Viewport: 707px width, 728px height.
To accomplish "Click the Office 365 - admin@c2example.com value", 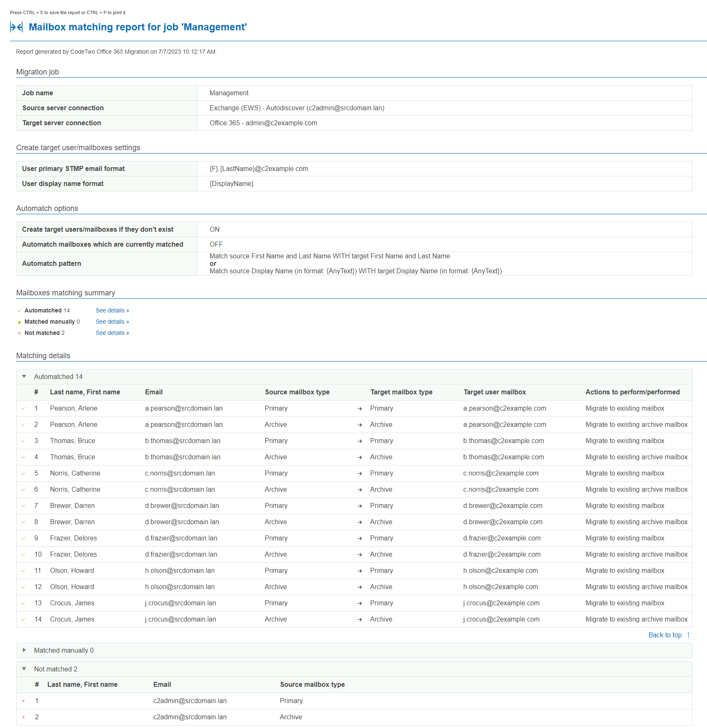I will [x=263, y=123].
